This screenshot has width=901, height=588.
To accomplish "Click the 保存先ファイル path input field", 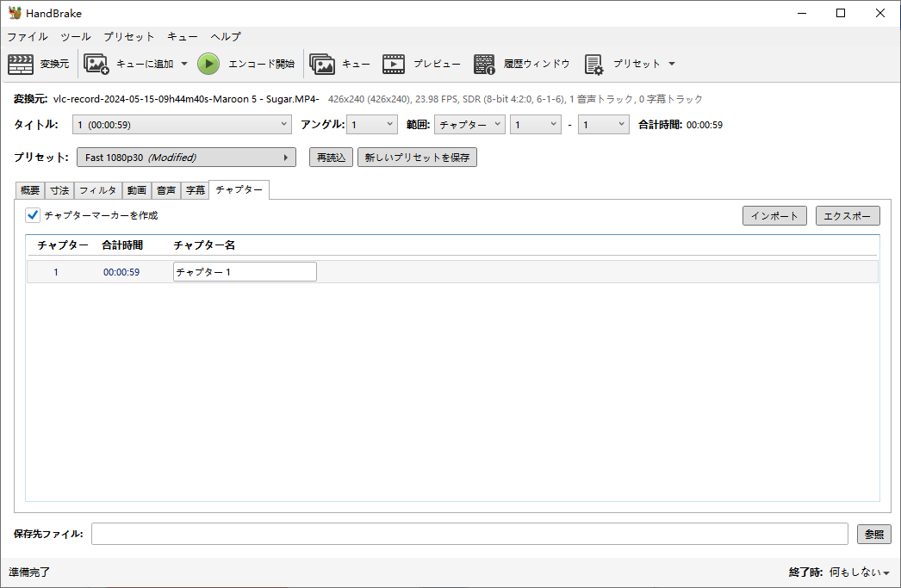I will click(469, 534).
